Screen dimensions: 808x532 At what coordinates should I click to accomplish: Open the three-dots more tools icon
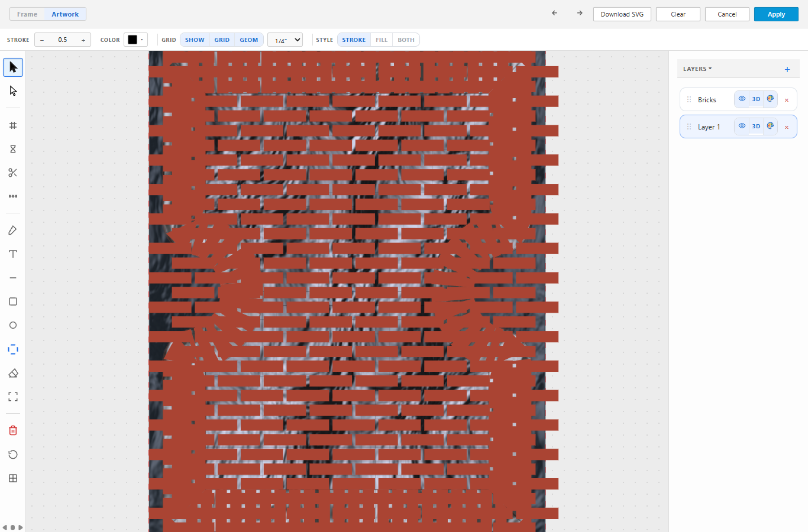point(13,196)
